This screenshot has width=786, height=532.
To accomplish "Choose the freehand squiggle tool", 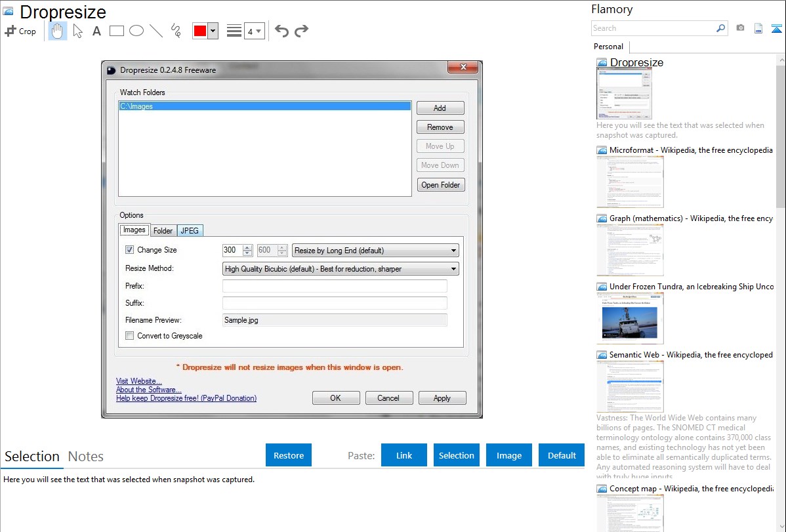I will tap(176, 31).
